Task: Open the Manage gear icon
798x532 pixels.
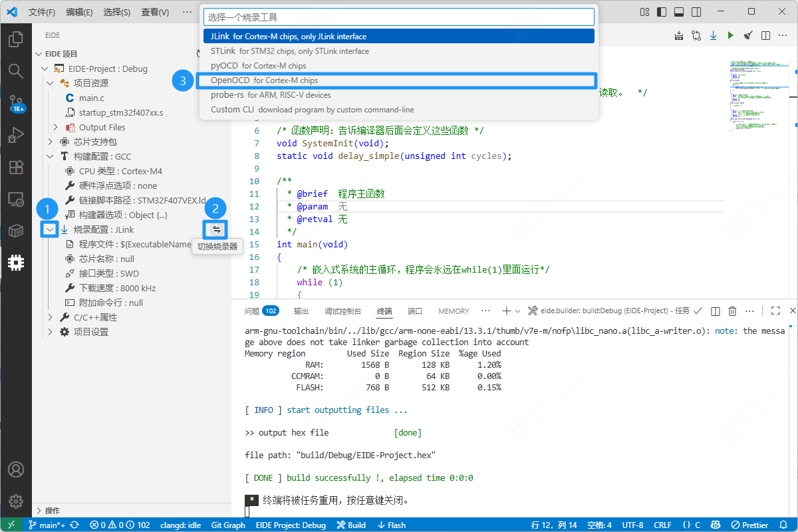Action: [16, 501]
